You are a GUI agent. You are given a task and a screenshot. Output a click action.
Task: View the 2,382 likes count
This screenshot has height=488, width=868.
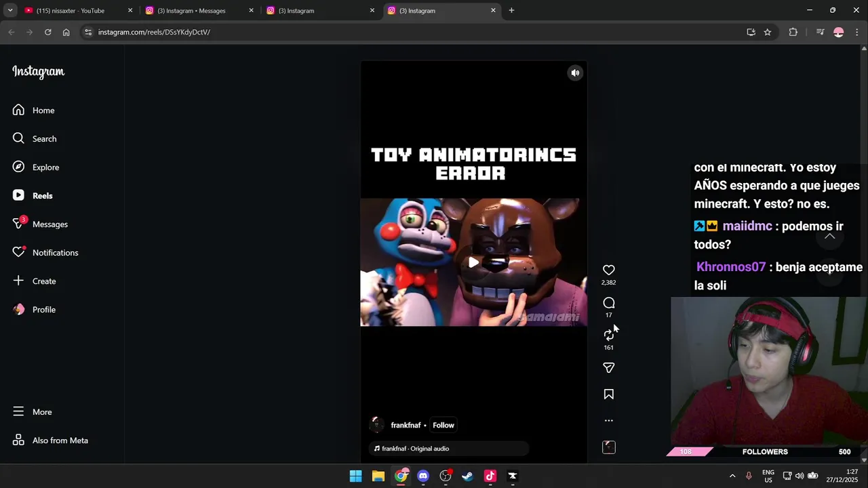click(609, 283)
